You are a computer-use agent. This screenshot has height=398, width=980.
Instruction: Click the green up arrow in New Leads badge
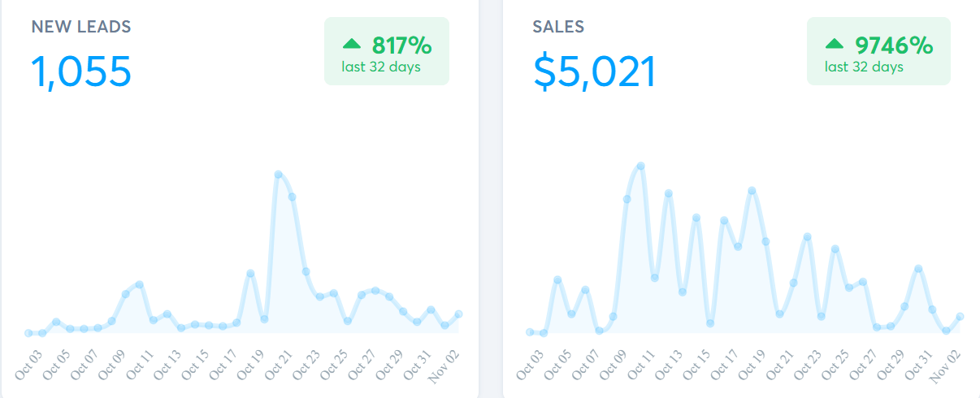pyautogui.click(x=352, y=44)
